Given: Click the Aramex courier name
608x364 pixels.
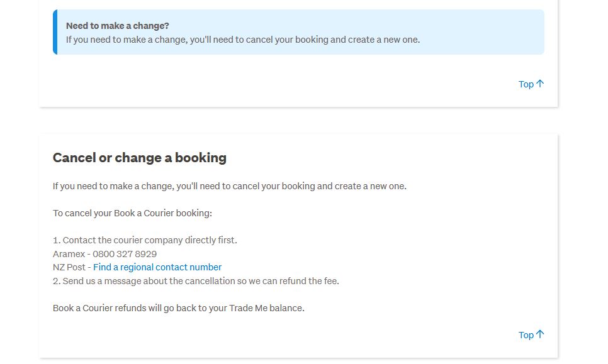Looking at the screenshot, I should pyautogui.click(x=69, y=254).
